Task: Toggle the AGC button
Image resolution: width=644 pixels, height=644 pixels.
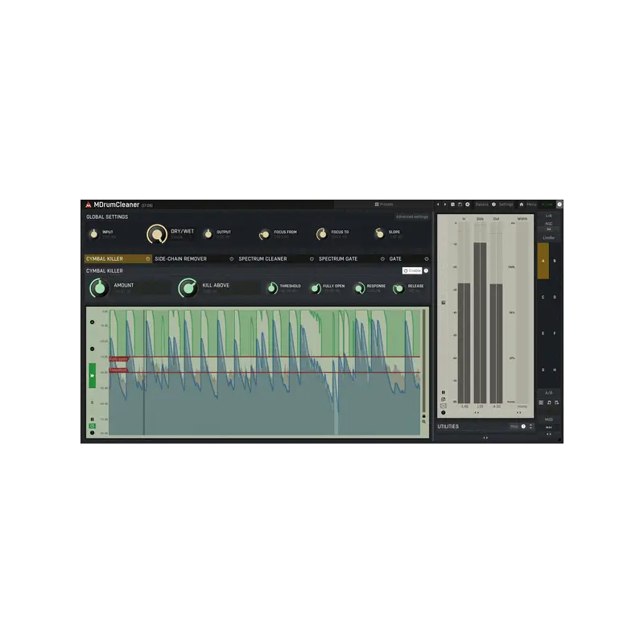Action: [x=549, y=224]
